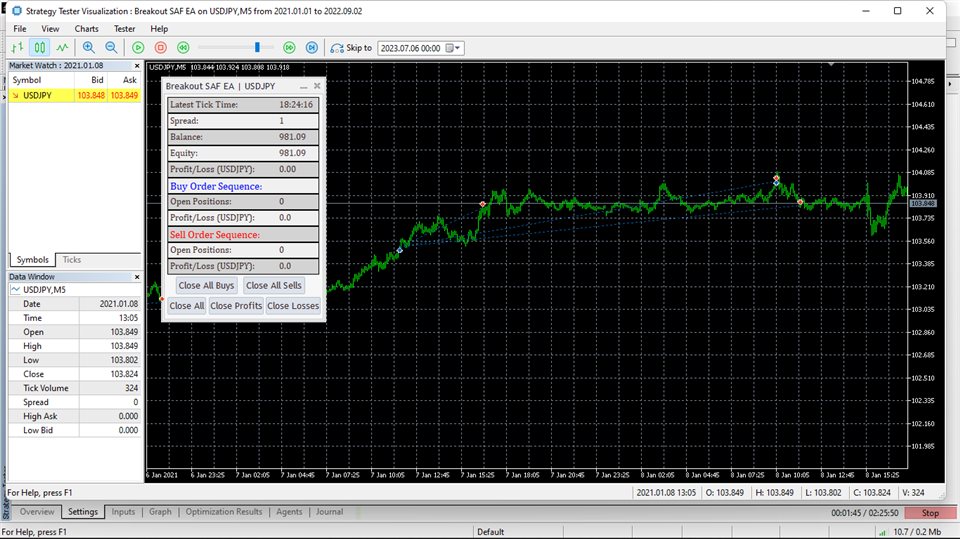The image size is (960, 539).
Task: Click the Close Losses button
Action: [293, 306]
